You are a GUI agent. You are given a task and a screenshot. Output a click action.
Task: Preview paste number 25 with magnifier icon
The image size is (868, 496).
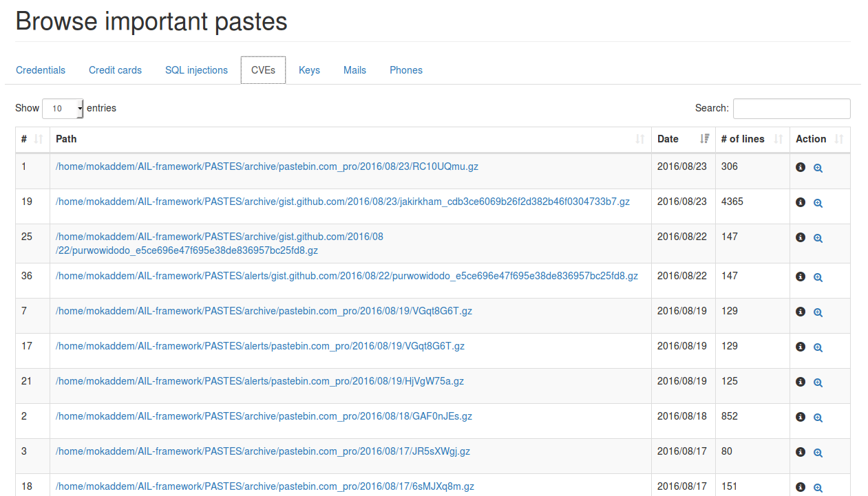pyautogui.click(x=818, y=238)
